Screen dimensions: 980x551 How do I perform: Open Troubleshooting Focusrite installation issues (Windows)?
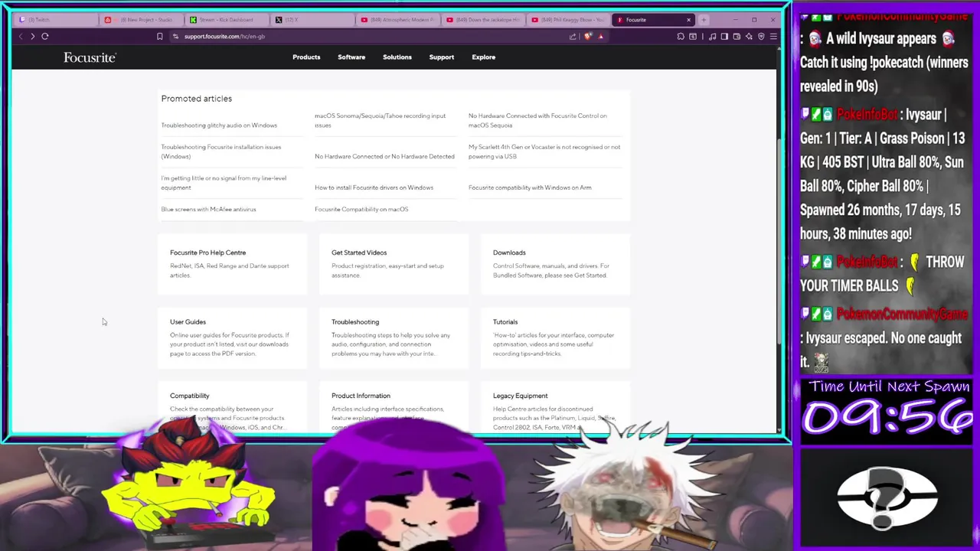coord(221,152)
